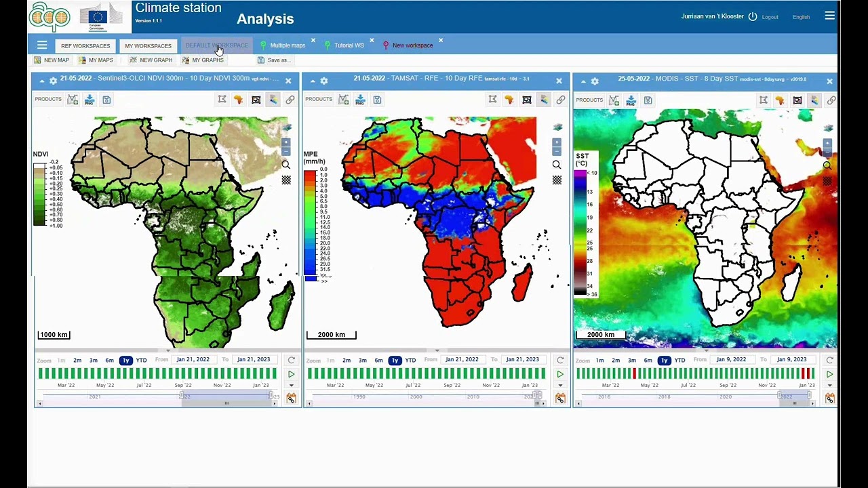The width and height of the screenshot is (868, 488).
Task: Switch to New workspace tab
Action: pyautogui.click(x=412, y=45)
